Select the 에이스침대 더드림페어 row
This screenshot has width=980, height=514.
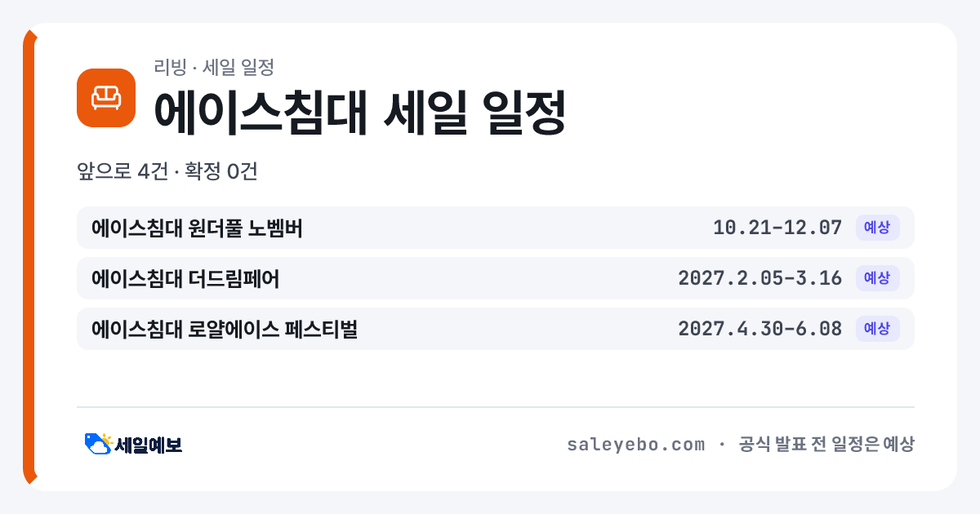(496, 278)
